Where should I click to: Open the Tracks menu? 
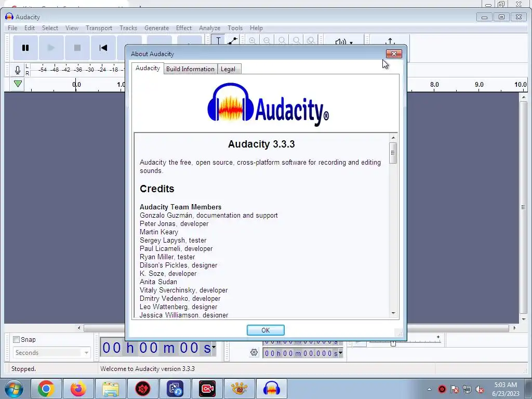[x=128, y=28]
